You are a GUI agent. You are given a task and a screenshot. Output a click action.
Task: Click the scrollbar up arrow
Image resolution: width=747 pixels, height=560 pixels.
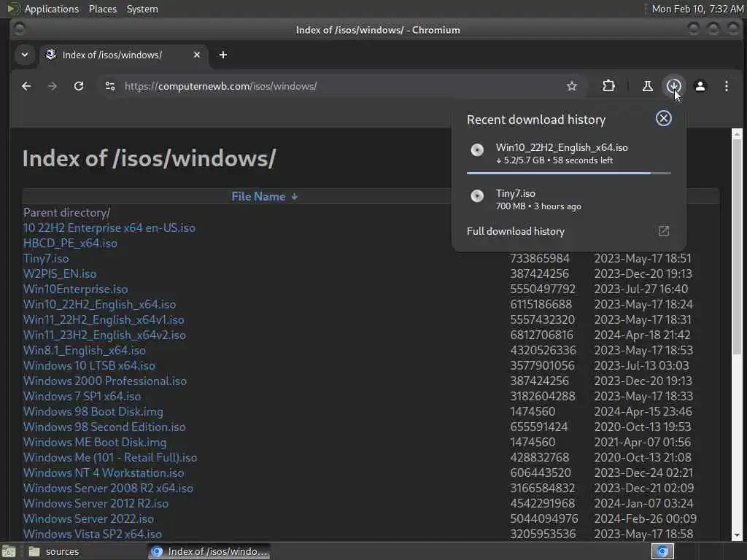[737, 133]
